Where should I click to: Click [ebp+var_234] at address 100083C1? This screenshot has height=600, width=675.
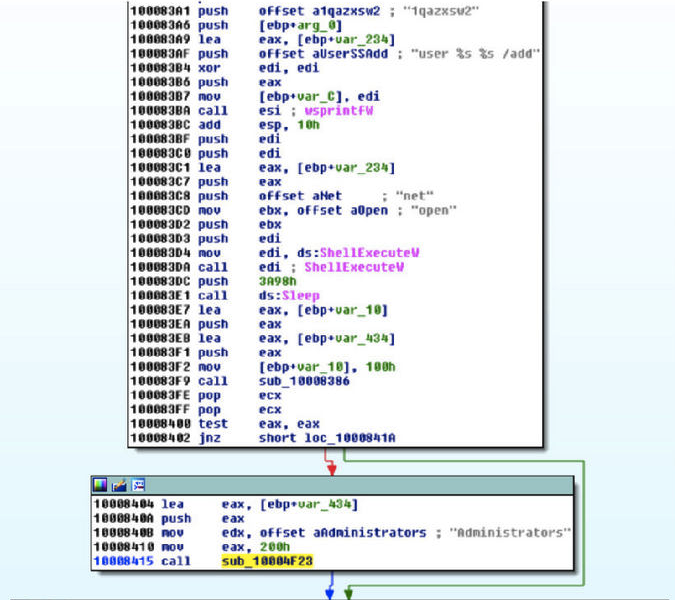coord(346,167)
